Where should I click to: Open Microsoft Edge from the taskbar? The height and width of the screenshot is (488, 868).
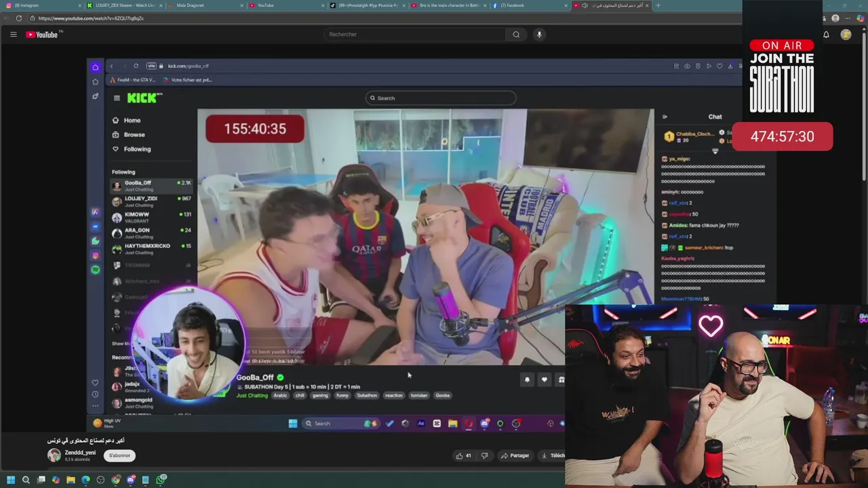[x=85, y=480]
